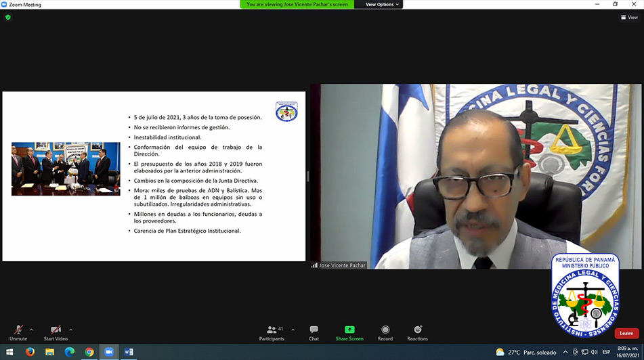Open the Windows Start menu
Viewport: 644px width, 360px height.
click(x=9, y=352)
